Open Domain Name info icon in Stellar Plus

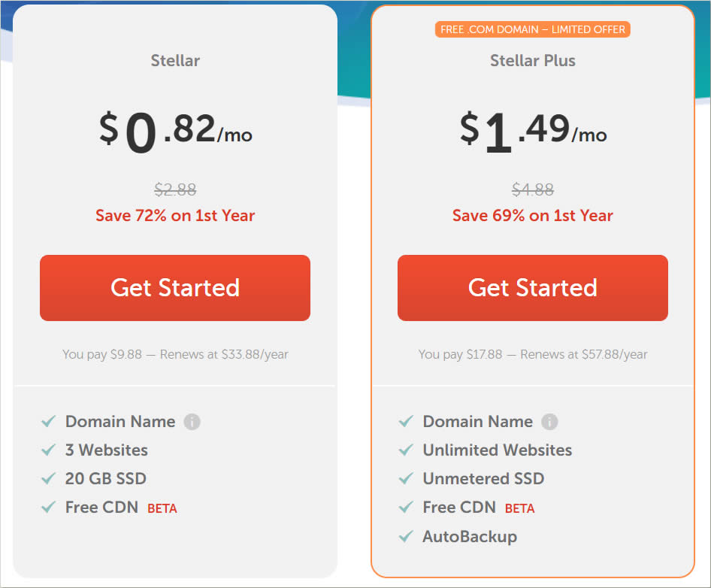pyautogui.click(x=549, y=422)
